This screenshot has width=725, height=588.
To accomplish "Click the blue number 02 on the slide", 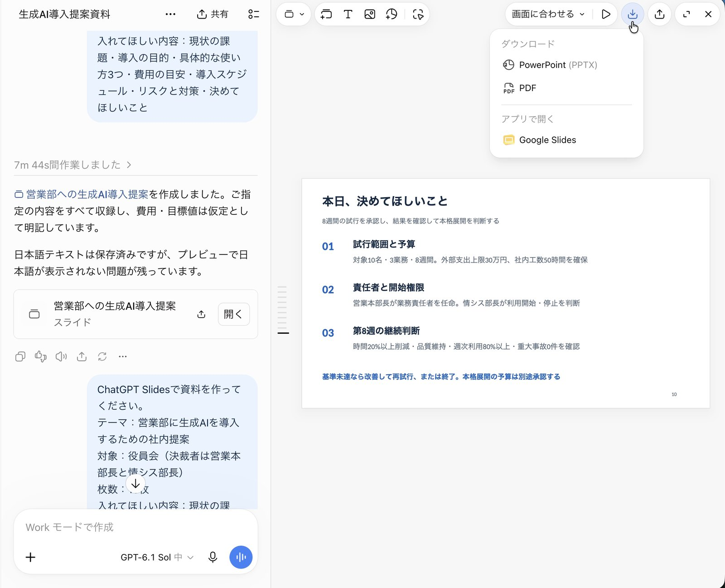I will click(328, 290).
